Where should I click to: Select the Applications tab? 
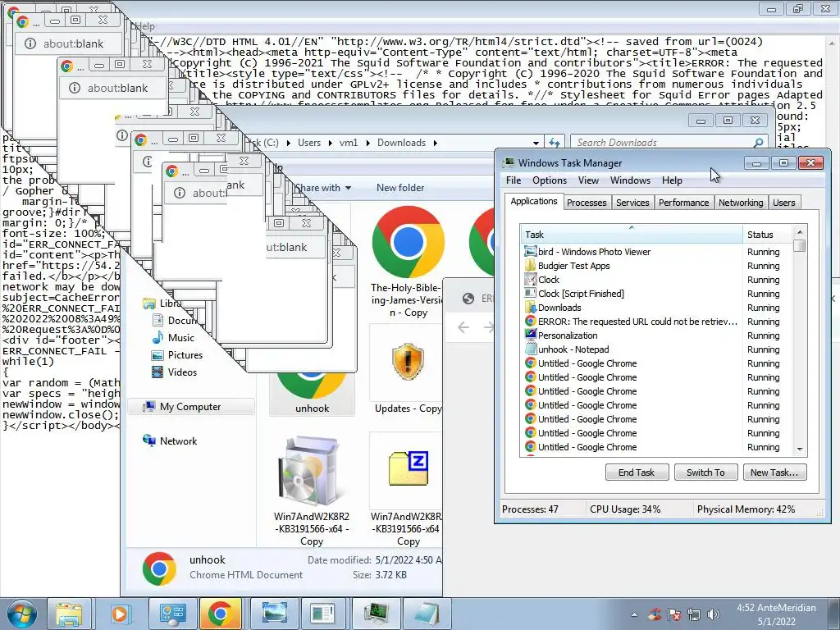coord(533,202)
